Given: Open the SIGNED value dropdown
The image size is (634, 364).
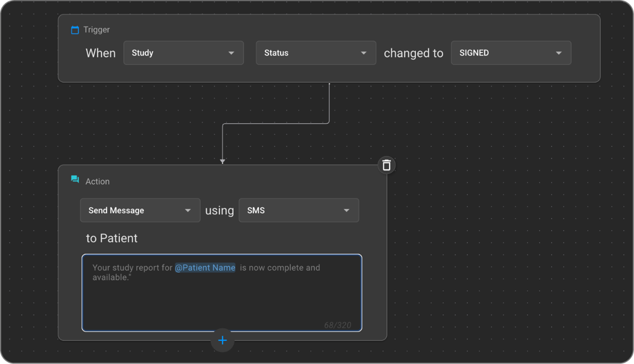Looking at the screenshot, I should pyautogui.click(x=510, y=53).
